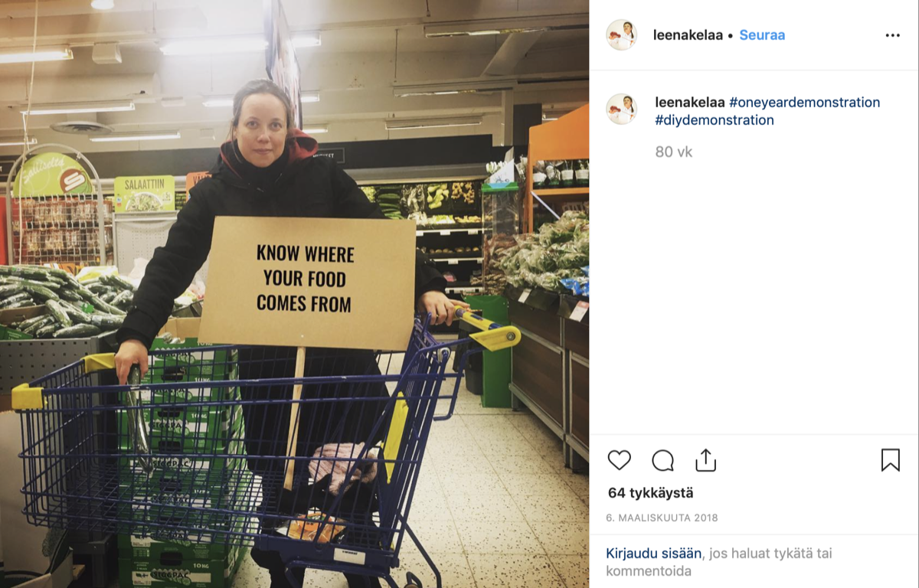This screenshot has height=588, width=919.
Task: Click the caption profile avatar
Action: click(621, 109)
